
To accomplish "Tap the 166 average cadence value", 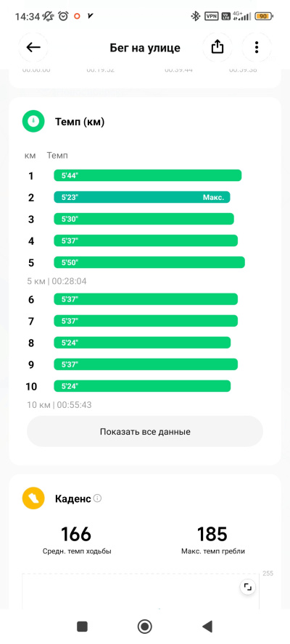I will 76,534.
